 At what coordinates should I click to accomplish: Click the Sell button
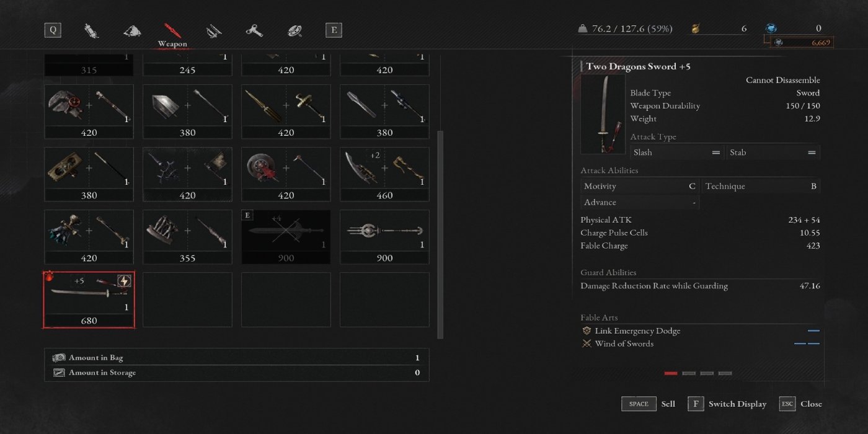point(649,404)
